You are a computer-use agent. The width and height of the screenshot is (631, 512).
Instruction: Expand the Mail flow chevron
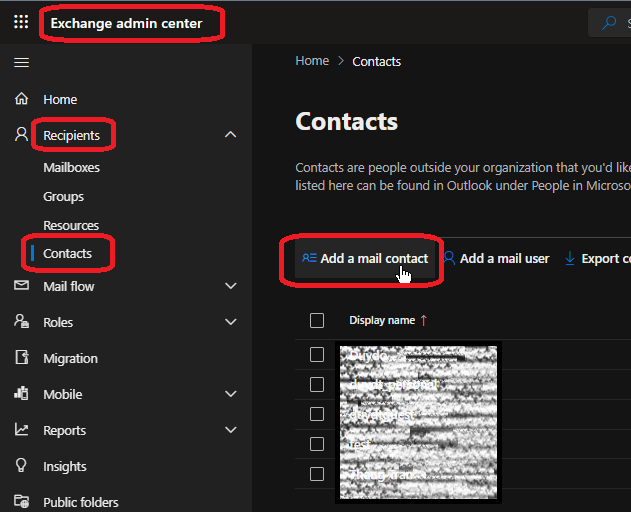point(231,286)
